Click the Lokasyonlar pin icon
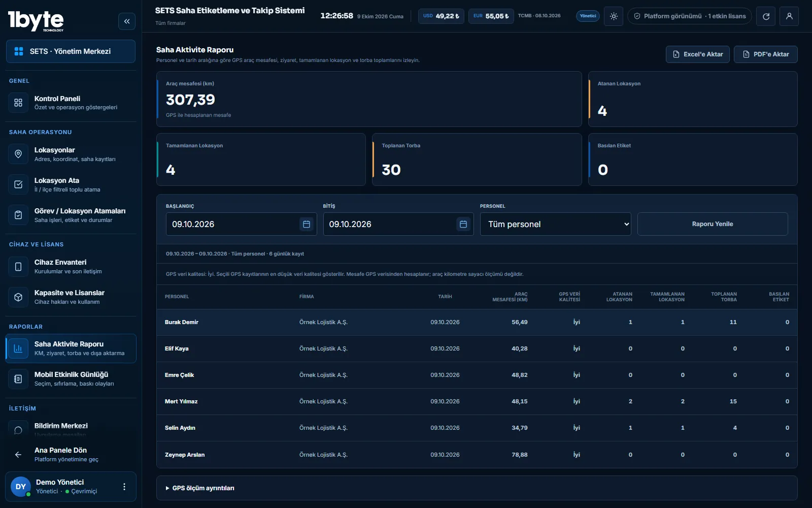The image size is (812, 508). pos(18,154)
